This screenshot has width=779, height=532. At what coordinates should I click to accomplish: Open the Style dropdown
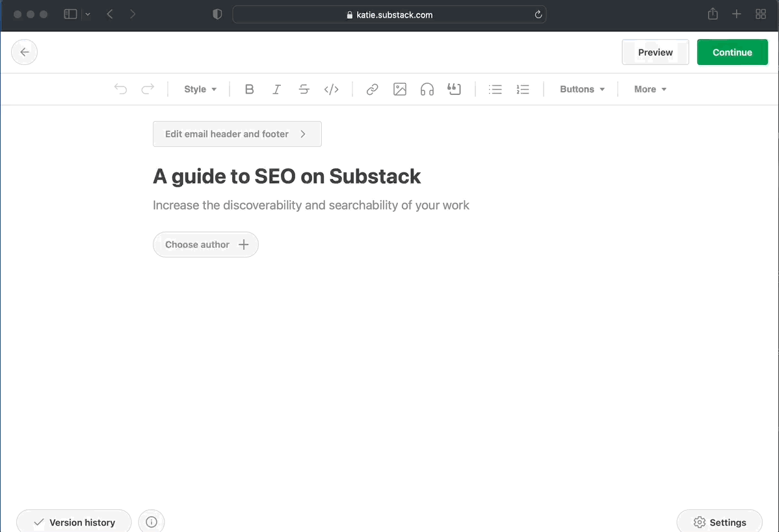pyautogui.click(x=200, y=89)
